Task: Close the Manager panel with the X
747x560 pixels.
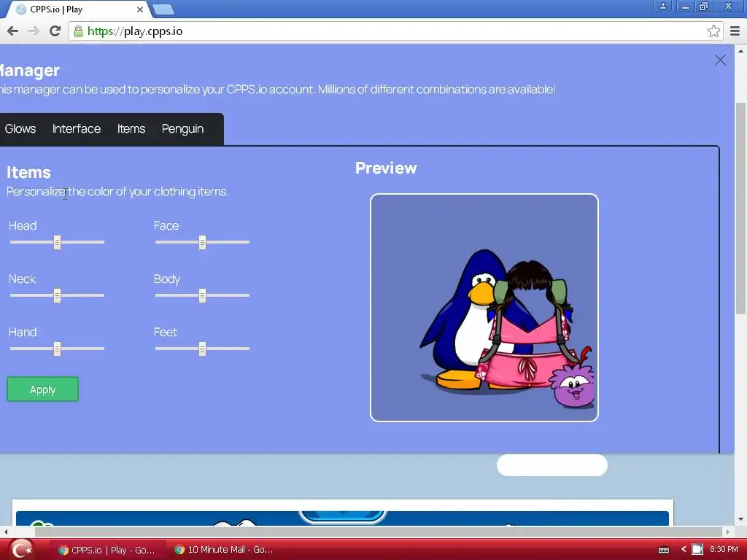Action: [x=720, y=60]
